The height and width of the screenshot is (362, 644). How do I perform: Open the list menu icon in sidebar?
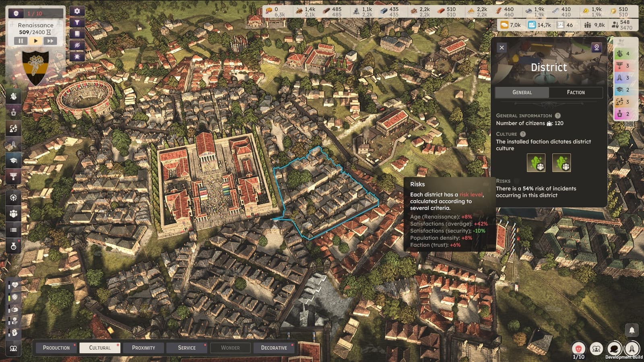(13, 230)
